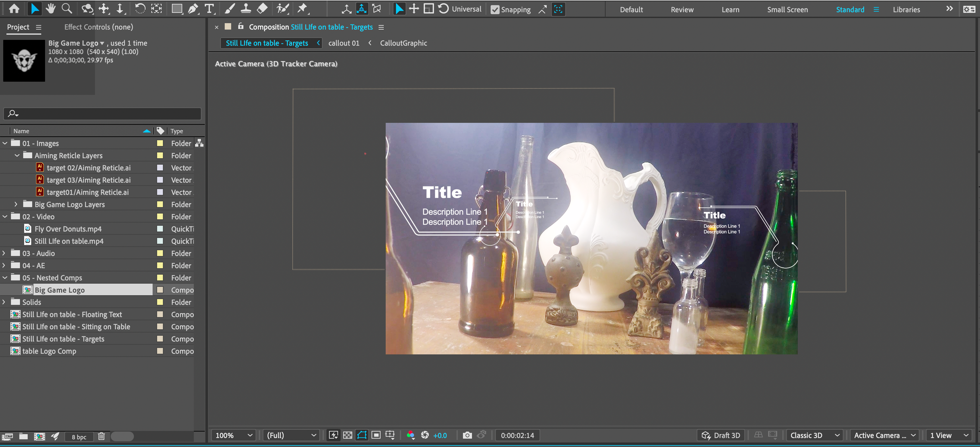Image resolution: width=980 pixels, height=447 pixels.
Task: Select the Roto Brush tool
Action: (x=282, y=8)
